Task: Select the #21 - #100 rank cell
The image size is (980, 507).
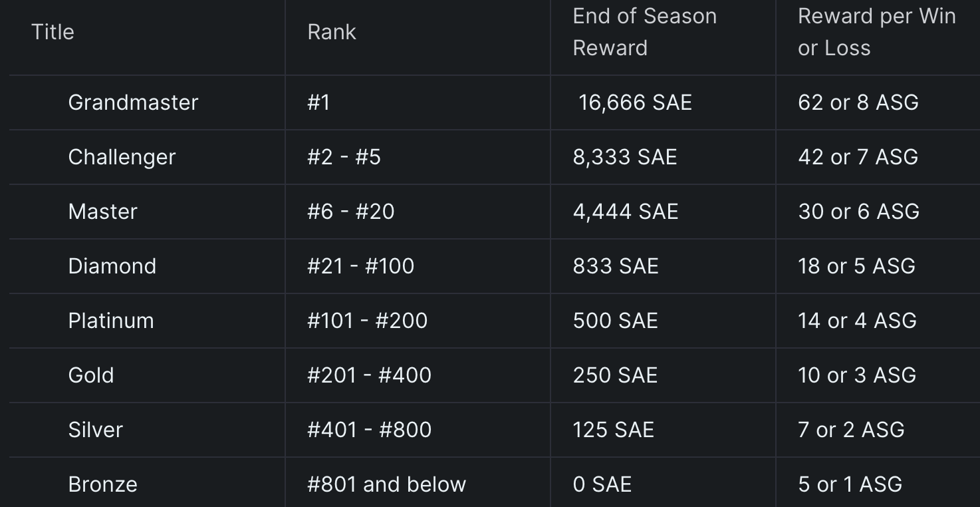Action: tap(360, 266)
